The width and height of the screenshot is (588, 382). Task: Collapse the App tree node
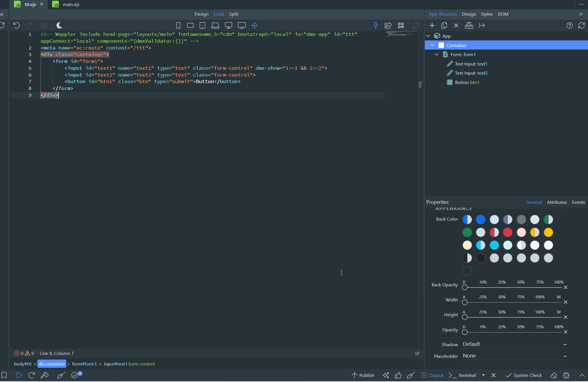[428, 36]
